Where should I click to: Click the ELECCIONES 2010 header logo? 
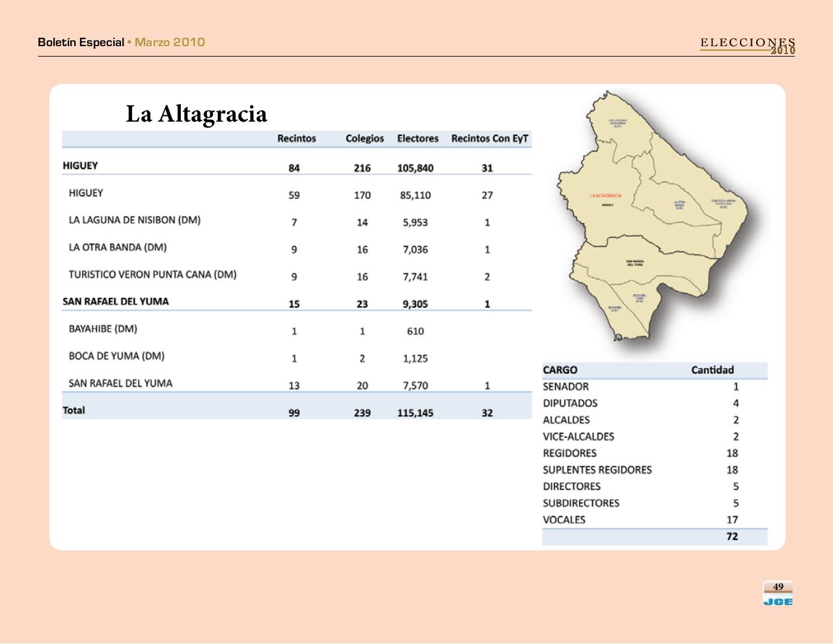[747, 46]
